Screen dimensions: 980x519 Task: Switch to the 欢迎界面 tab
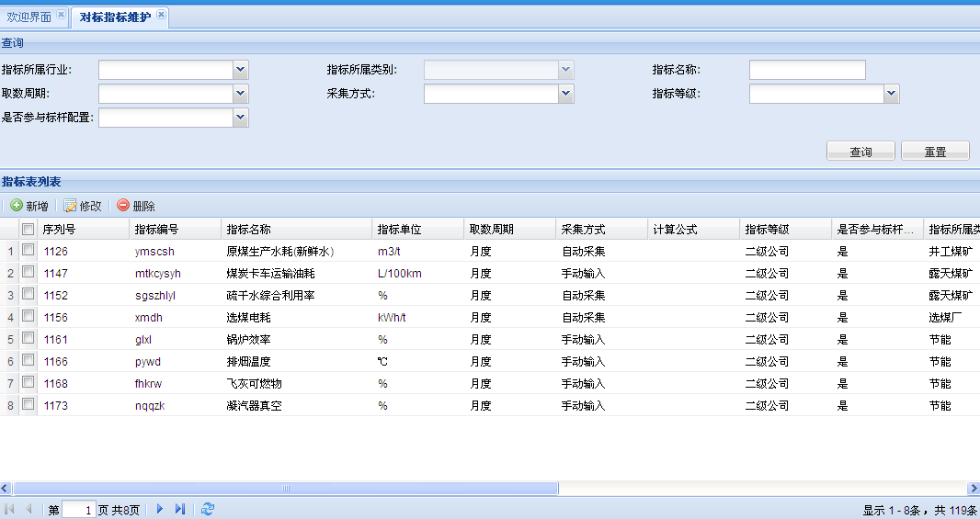(x=29, y=17)
